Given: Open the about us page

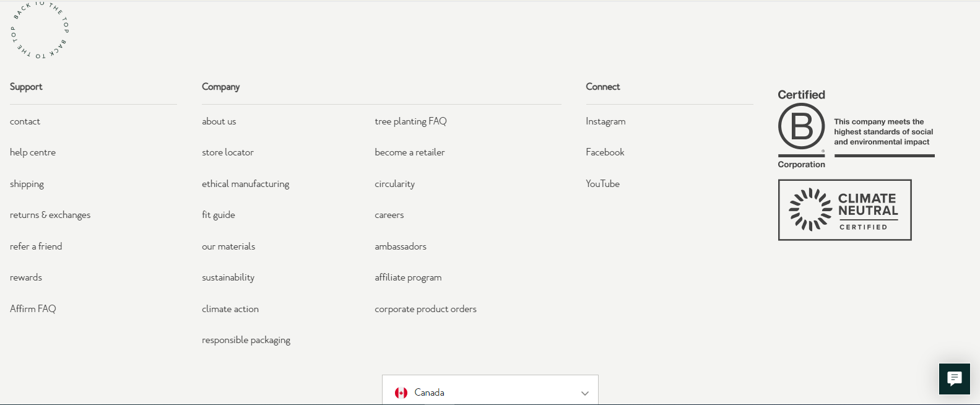Looking at the screenshot, I should point(219,121).
